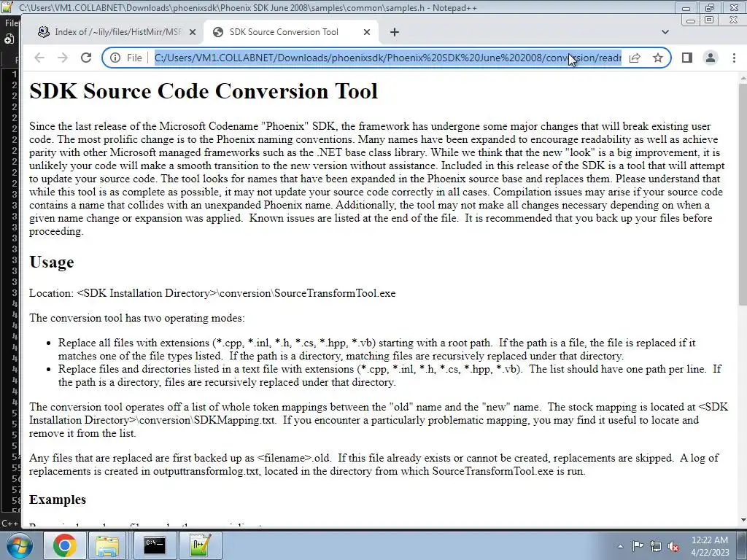The height and width of the screenshot is (560, 747).
Task: Switch to the Index of /~lily/files tab
Action: [117, 32]
